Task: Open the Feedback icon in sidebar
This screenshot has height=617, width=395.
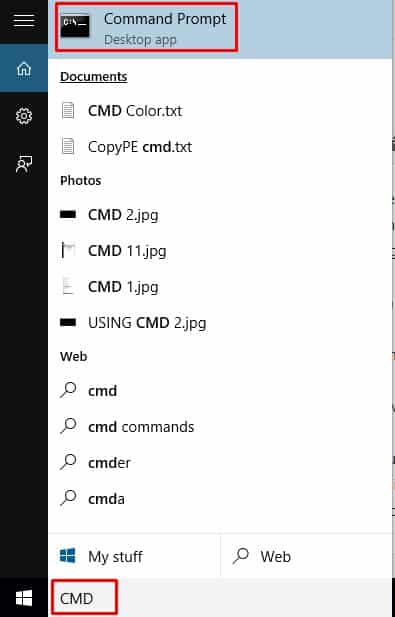Action: click(x=24, y=164)
